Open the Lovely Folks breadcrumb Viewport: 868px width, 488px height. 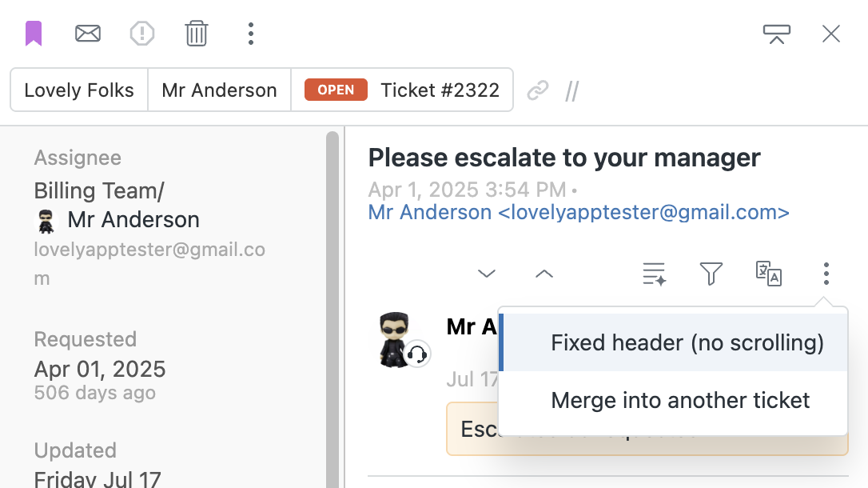click(x=79, y=90)
